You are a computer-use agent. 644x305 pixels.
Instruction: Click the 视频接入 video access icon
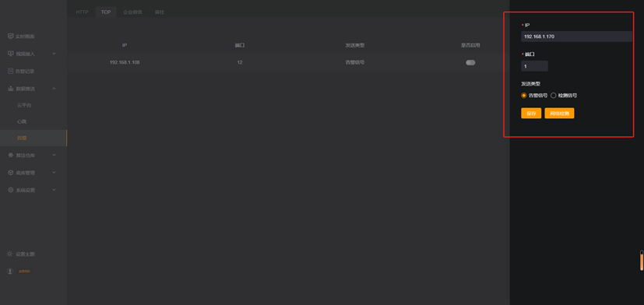11,54
